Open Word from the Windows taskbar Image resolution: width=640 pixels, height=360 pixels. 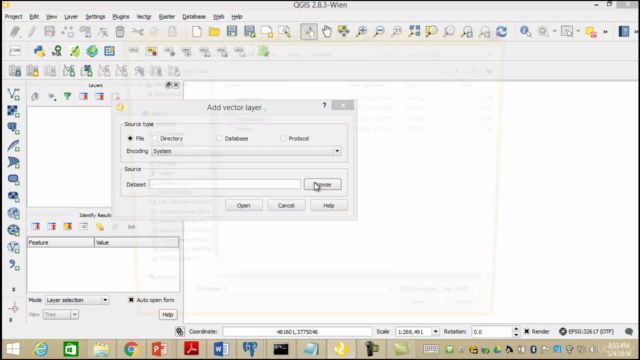point(221,349)
